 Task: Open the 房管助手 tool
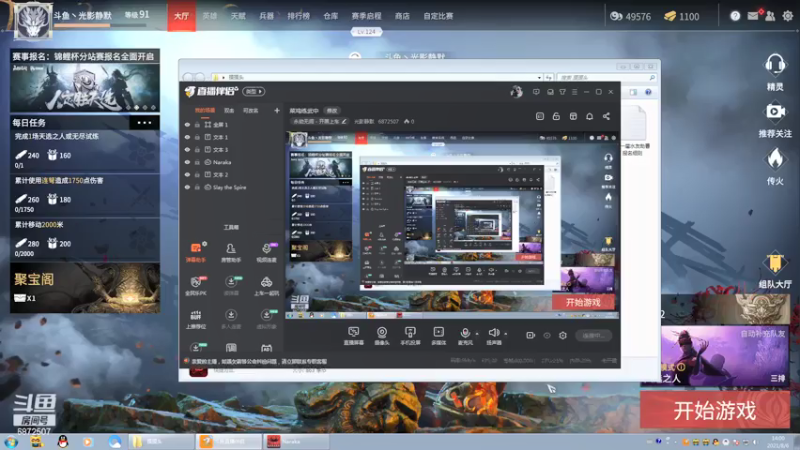[231, 252]
